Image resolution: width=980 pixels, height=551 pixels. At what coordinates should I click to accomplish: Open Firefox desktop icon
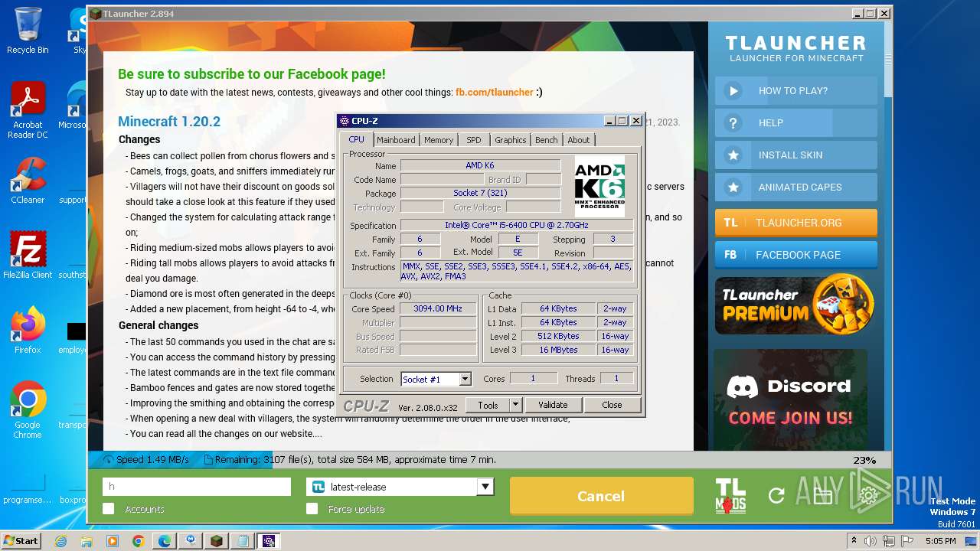point(28,330)
